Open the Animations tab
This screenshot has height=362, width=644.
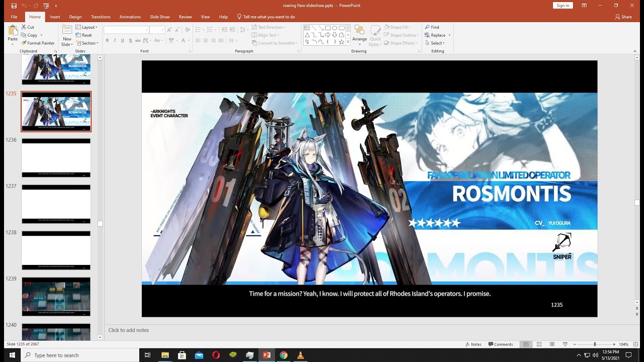click(130, 17)
